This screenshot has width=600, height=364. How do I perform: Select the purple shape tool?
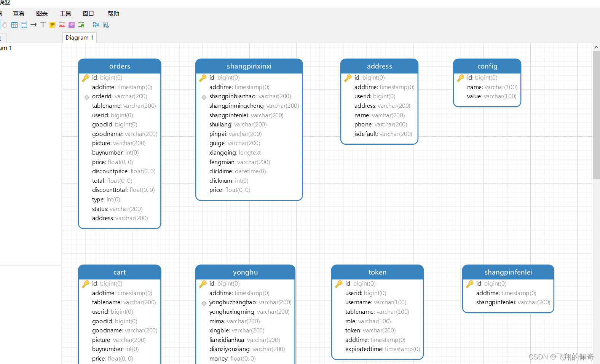[x=72, y=25]
